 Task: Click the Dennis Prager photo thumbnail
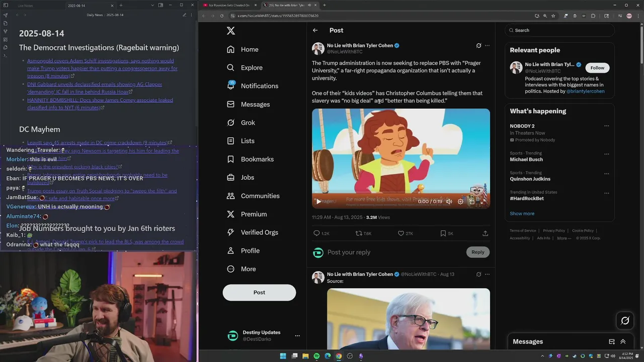click(x=409, y=319)
